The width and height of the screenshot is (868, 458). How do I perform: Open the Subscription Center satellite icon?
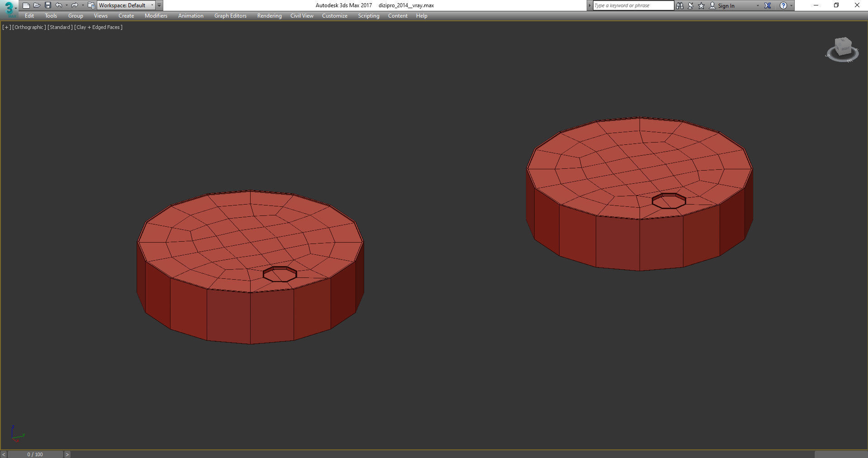pyautogui.click(x=691, y=5)
